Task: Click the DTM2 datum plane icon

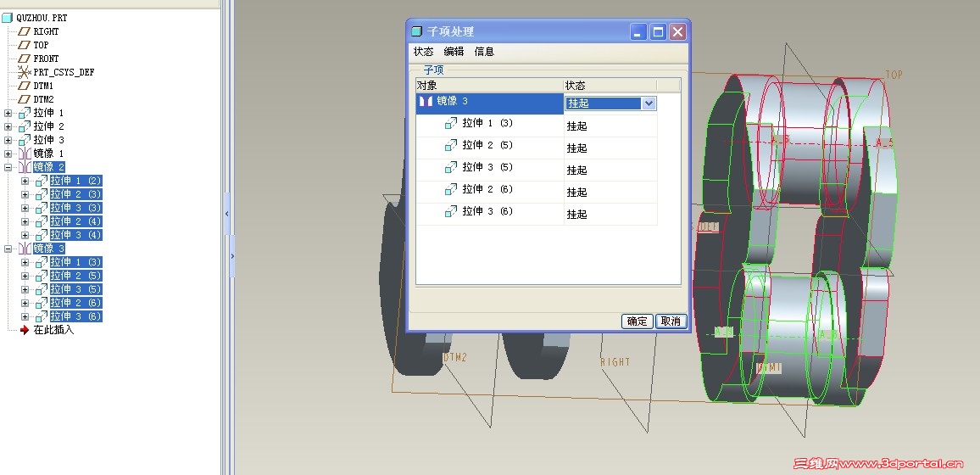Action: (x=25, y=99)
